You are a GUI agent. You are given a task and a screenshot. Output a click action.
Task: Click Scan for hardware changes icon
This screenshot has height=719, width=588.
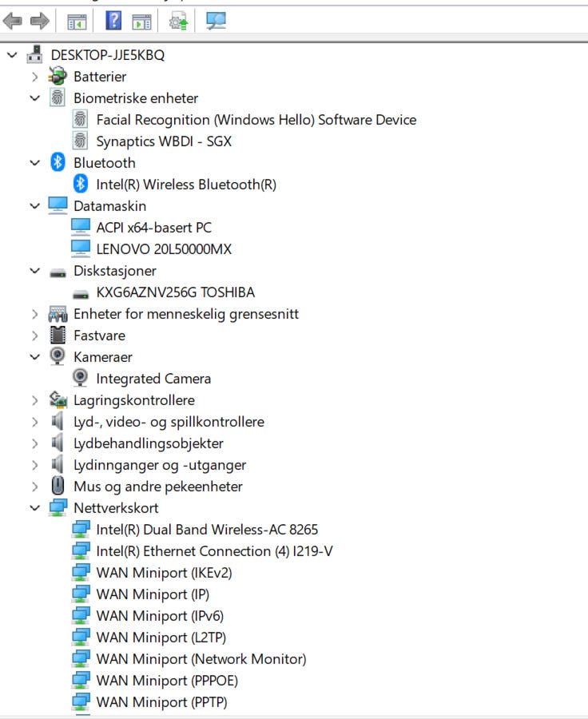(216, 21)
